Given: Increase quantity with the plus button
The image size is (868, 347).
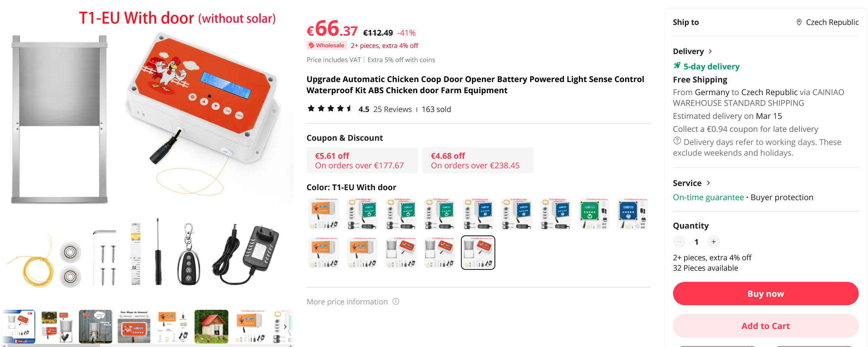Looking at the screenshot, I should coord(714,242).
